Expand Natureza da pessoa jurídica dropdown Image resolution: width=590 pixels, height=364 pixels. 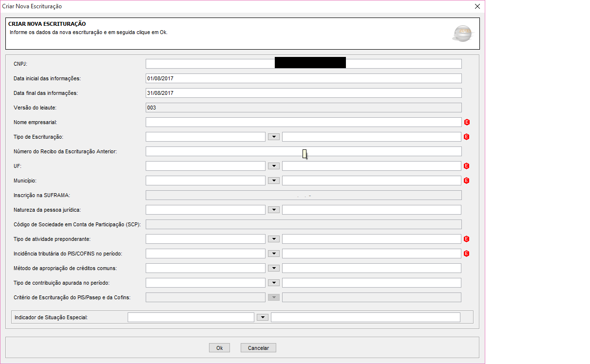pos(274,210)
